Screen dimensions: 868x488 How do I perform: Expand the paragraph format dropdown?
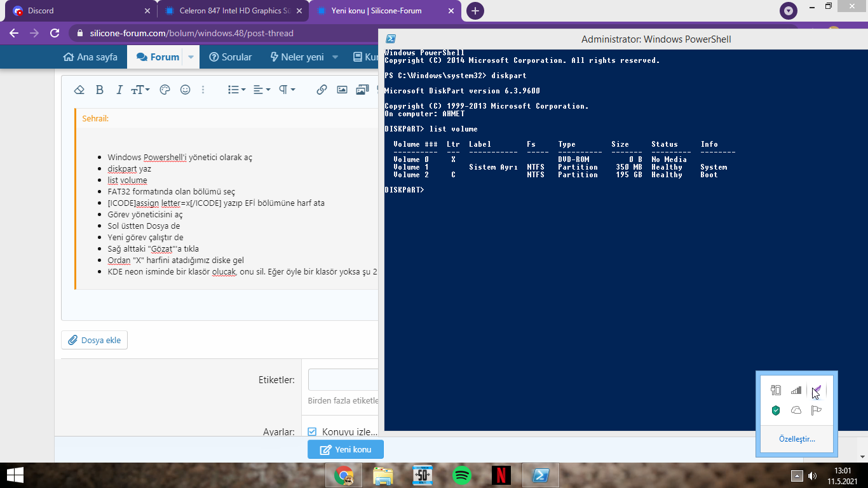coord(287,90)
